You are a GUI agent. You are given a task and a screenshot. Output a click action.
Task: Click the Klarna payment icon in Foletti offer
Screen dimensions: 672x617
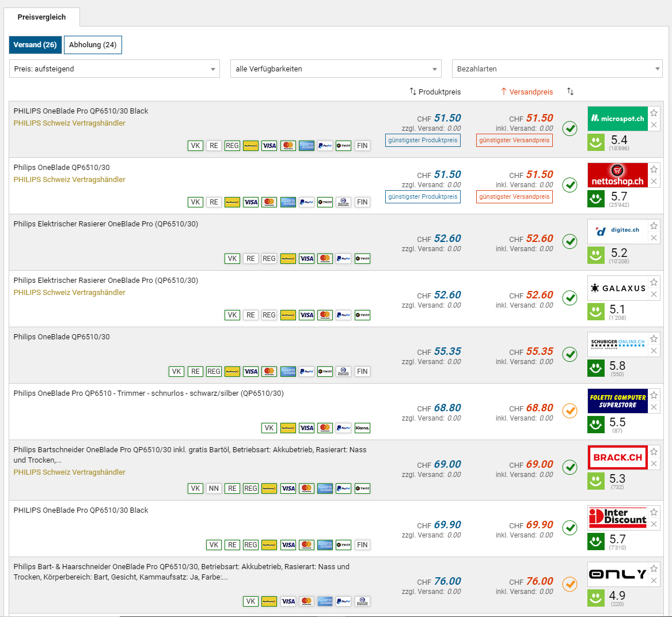click(362, 428)
